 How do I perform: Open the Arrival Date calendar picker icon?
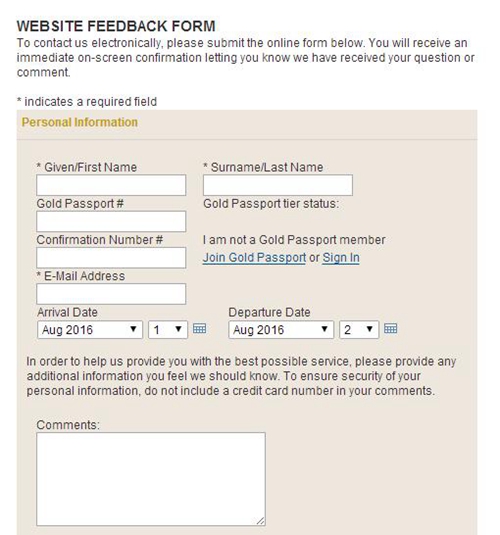pyautogui.click(x=199, y=329)
